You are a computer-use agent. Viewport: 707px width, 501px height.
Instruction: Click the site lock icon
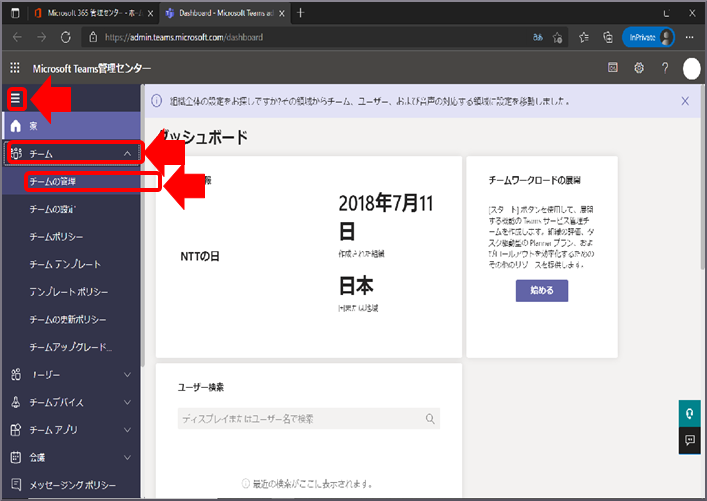coord(93,37)
